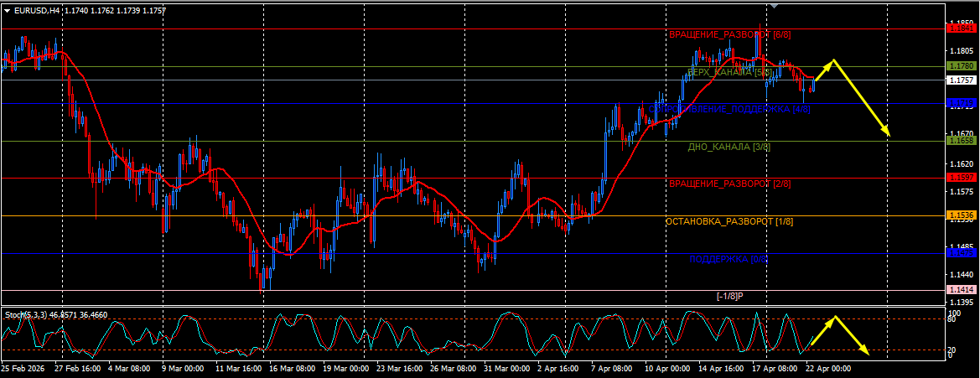The image size is (980, 378).
Task: Click the СОПРОТИВЛЕНИЕ_ПОДДЕРЖКА [4/8] level label
Action: (729, 109)
